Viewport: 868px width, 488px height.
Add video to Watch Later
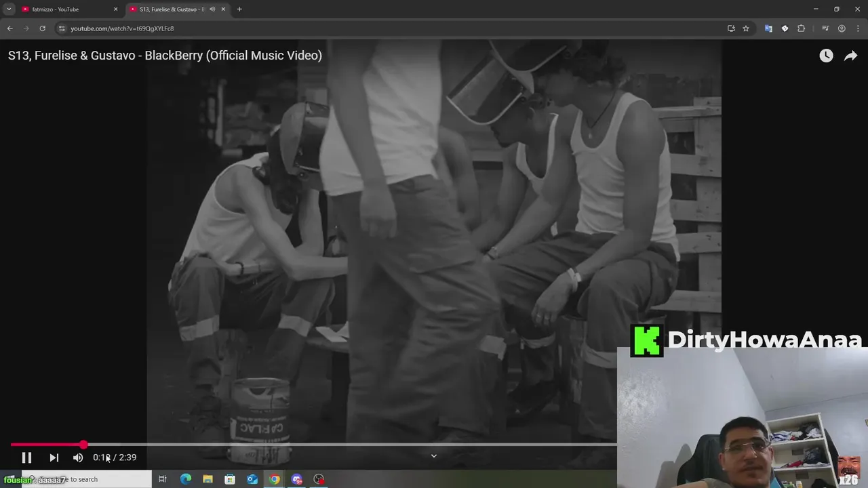(826, 56)
